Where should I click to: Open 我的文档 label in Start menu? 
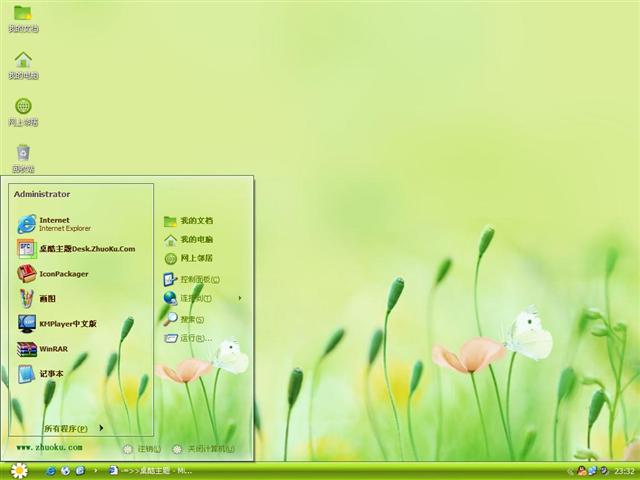[x=197, y=220]
